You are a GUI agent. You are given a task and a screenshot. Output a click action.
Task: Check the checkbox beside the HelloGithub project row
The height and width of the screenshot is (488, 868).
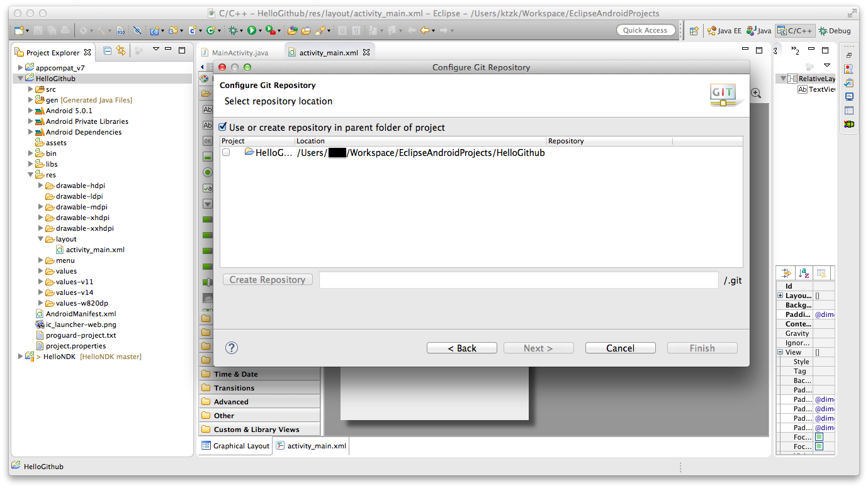click(226, 152)
